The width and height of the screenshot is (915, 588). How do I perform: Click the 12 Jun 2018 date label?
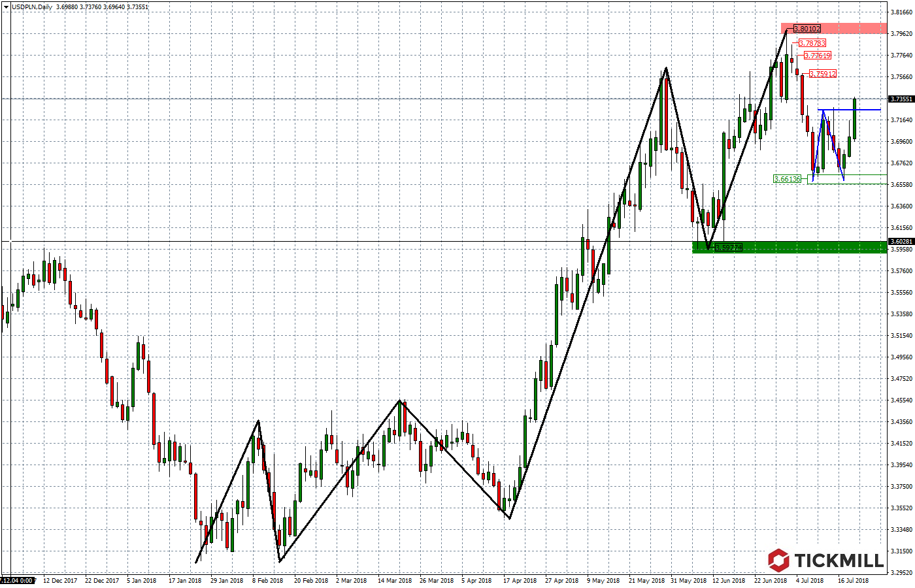point(729,580)
